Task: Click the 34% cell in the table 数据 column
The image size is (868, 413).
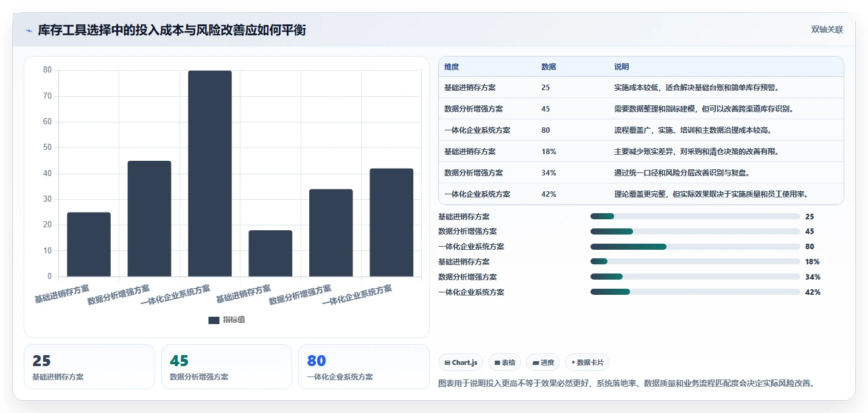Action: coord(548,173)
